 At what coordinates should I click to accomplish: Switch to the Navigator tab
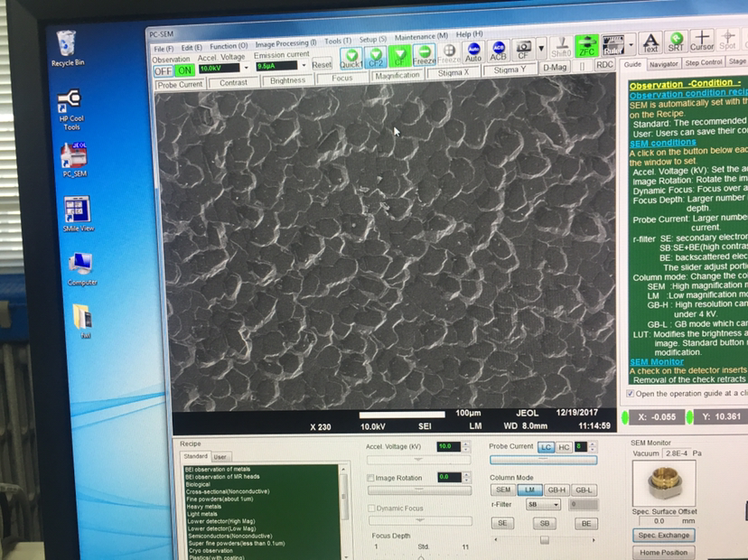coord(663,63)
